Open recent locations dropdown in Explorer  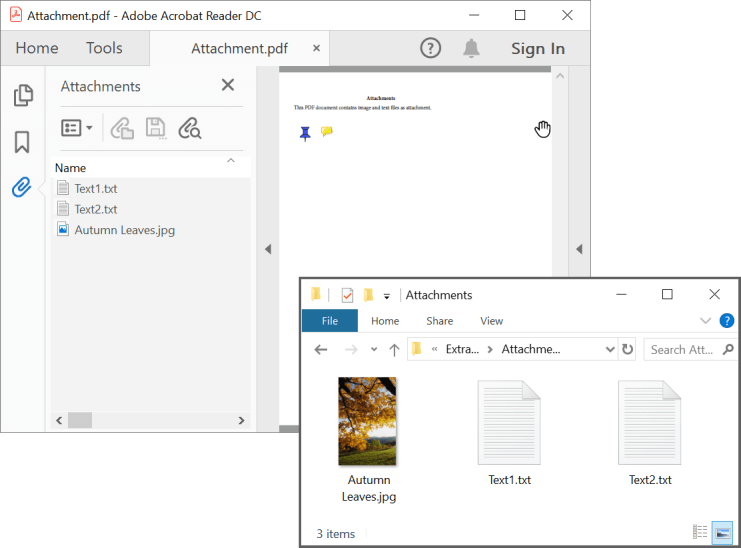click(374, 350)
